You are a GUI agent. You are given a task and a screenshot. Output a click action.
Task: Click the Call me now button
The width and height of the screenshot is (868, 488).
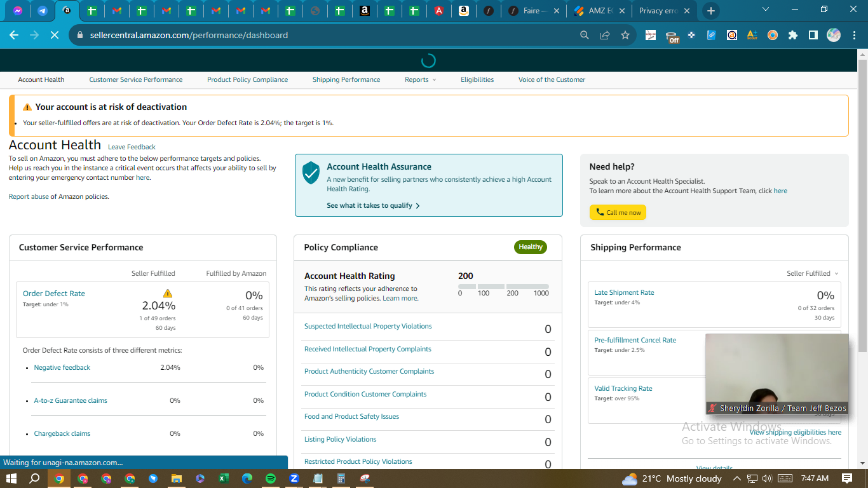618,212
